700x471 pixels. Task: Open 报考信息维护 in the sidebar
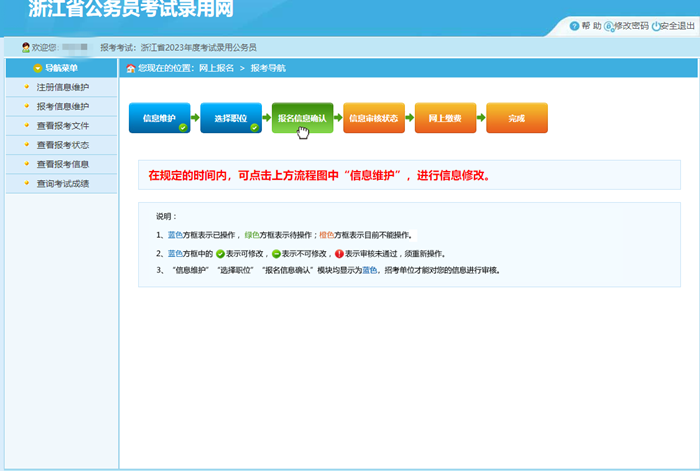tap(62, 106)
